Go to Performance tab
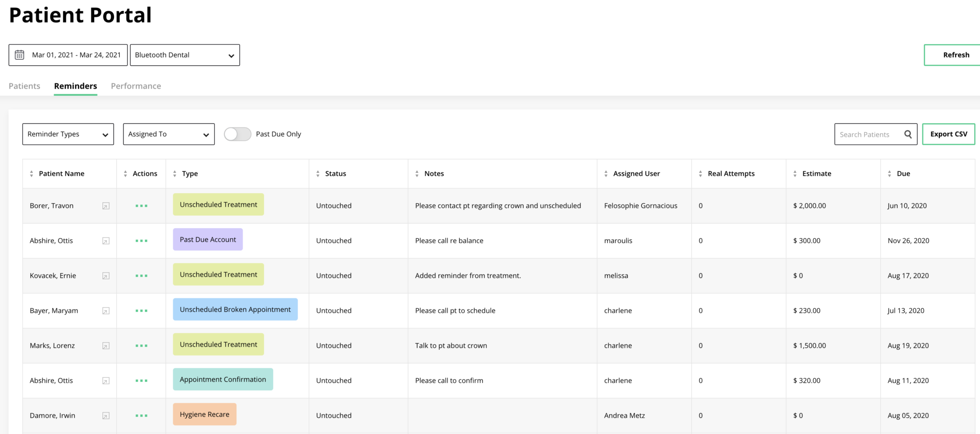The image size is (980, 434). (x=136, y=86)
